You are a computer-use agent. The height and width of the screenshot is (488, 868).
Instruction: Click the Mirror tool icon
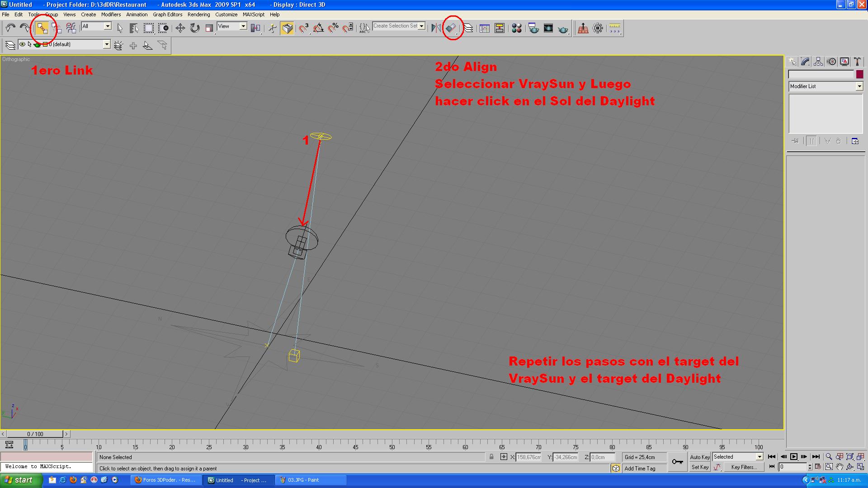pos(436,28)
